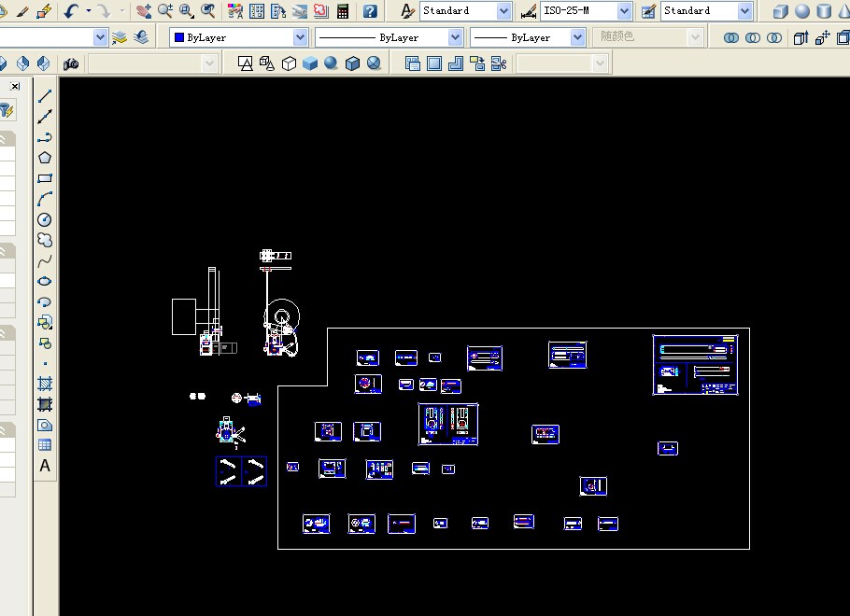850x616 pixels.
Task: Click the Union solids icon
Action: coord(731,37)
